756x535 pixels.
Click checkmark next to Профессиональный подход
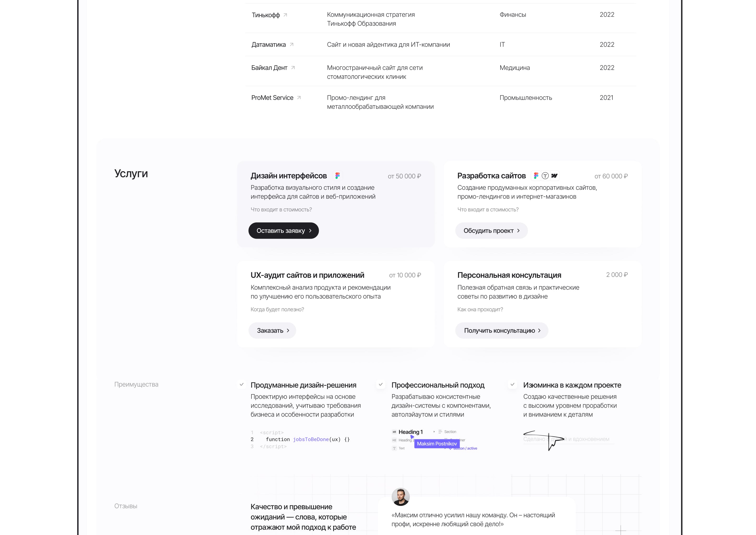(x=381, y=384)
